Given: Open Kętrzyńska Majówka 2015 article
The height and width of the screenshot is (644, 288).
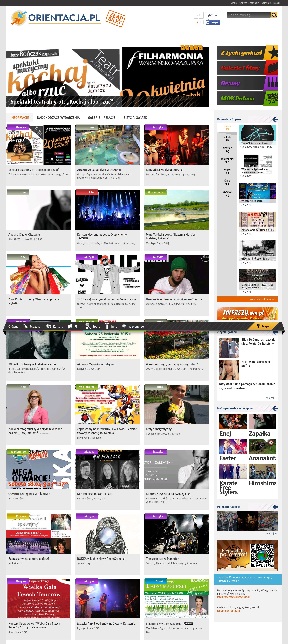Looking at the screenshot, I should click(x=162, y=170).
